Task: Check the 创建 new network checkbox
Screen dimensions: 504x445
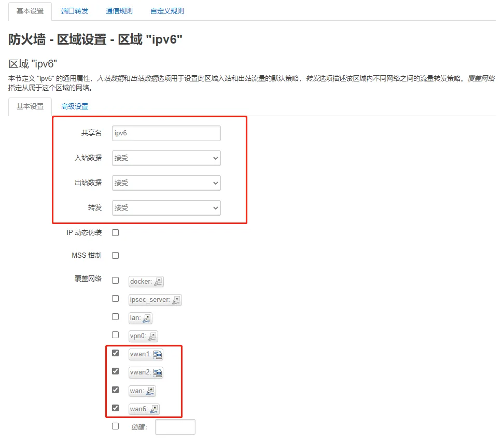Action: coord(116,426)
